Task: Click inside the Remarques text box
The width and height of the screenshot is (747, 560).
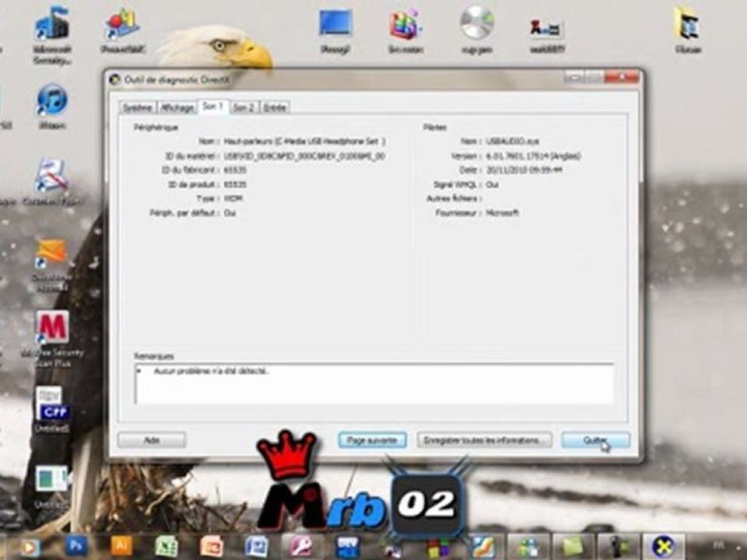Action: [x=374, y=383]
